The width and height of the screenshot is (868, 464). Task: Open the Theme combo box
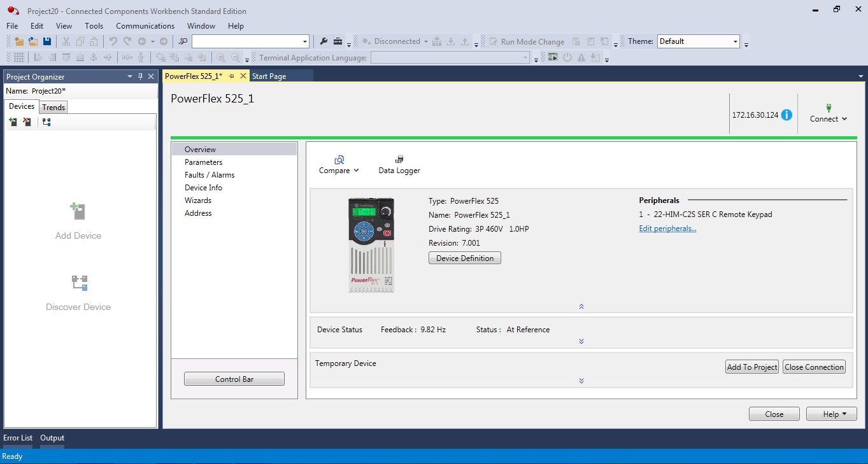click(699, 41)
